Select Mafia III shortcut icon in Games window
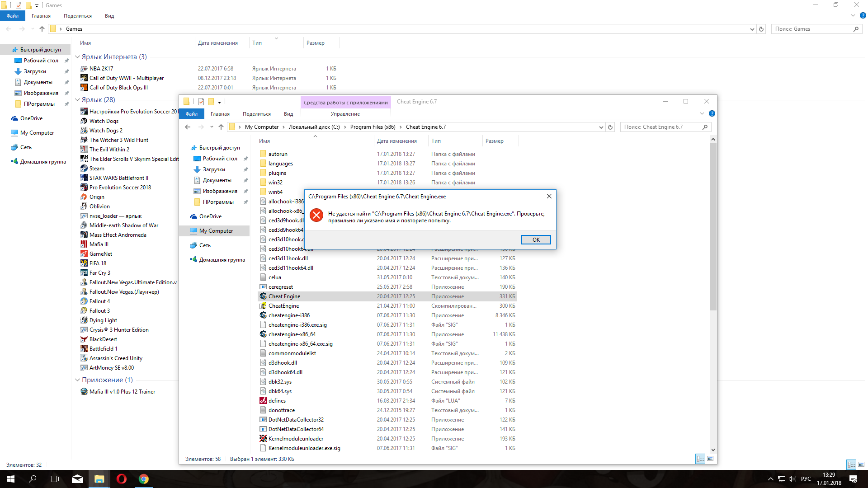The height and width of the screenshot is (488, 868). pos(84,244)
